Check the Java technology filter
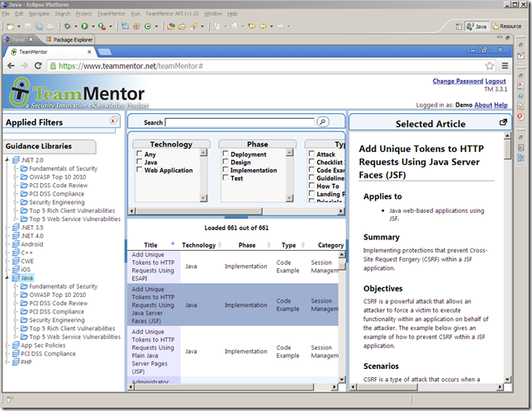This screenshot has height=411, width=532. pos(140,163)
